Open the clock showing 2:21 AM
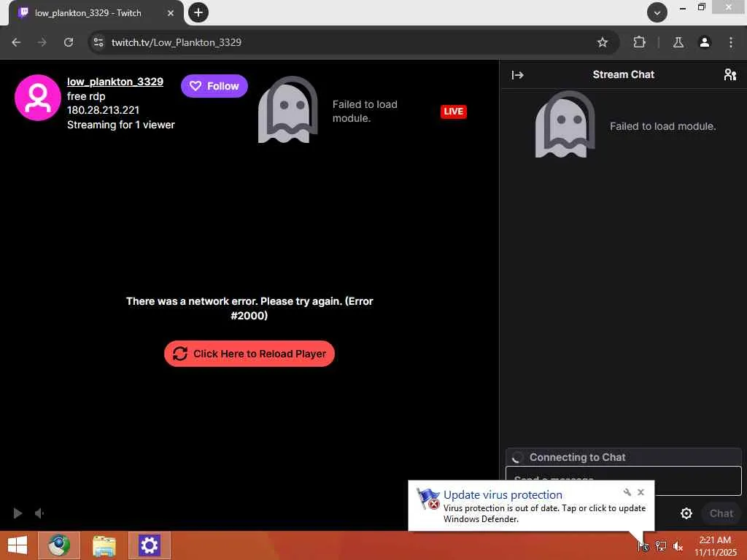Image resolution: width=747 pixels, height=560 pixels. [x=715, y=545]
